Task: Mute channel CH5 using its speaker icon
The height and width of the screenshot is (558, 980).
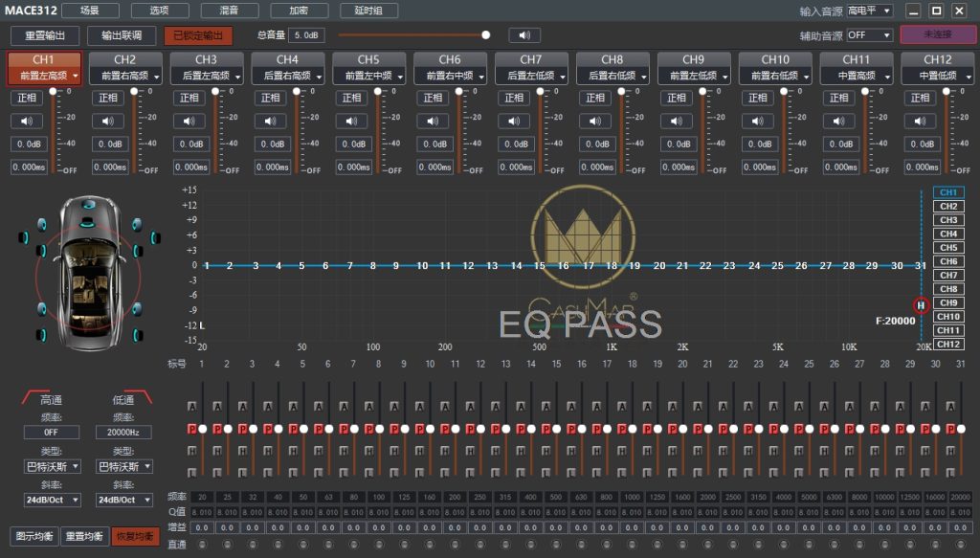Action: [x=352, y=121]
